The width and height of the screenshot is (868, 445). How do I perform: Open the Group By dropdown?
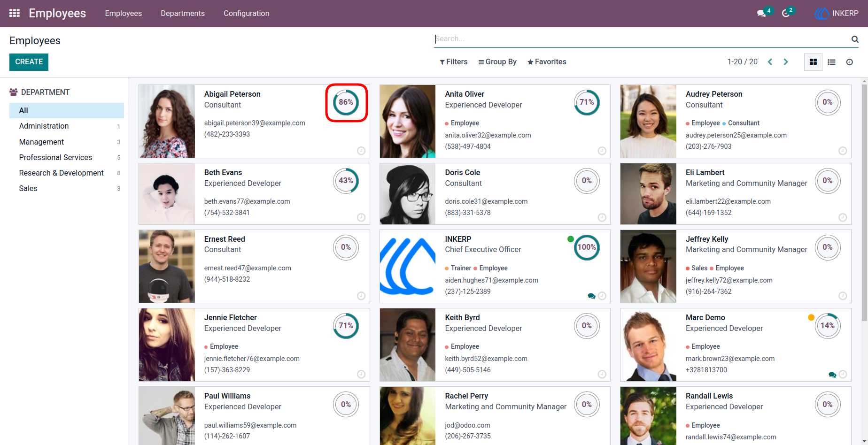pos(497,62)
